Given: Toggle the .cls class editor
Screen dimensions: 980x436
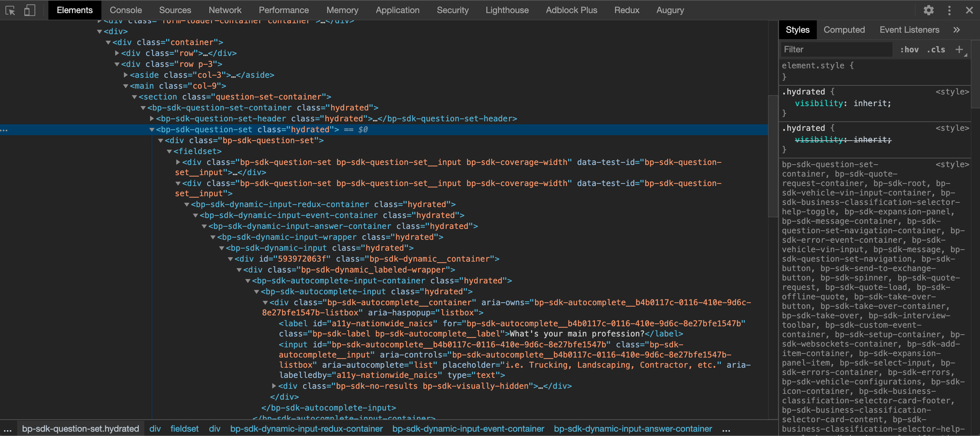Looking at the screenshot, I should (x=936, y=49).
